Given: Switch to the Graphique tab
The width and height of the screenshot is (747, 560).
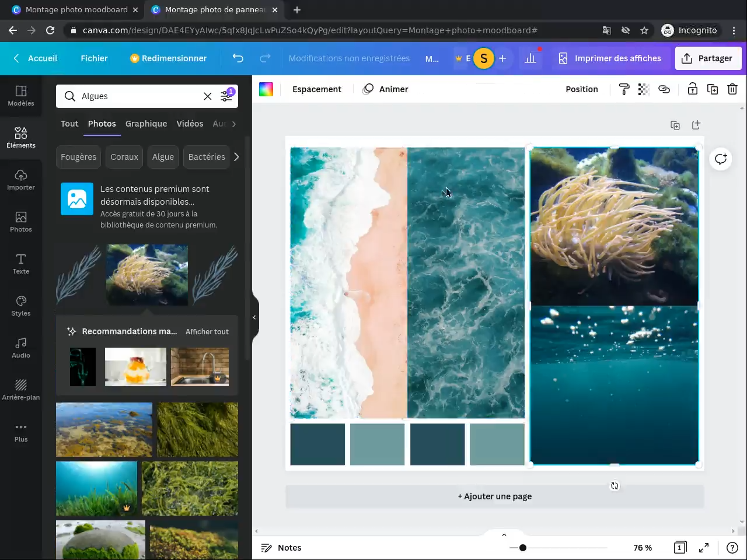Looking at the screenshot, I should point(146,124).
